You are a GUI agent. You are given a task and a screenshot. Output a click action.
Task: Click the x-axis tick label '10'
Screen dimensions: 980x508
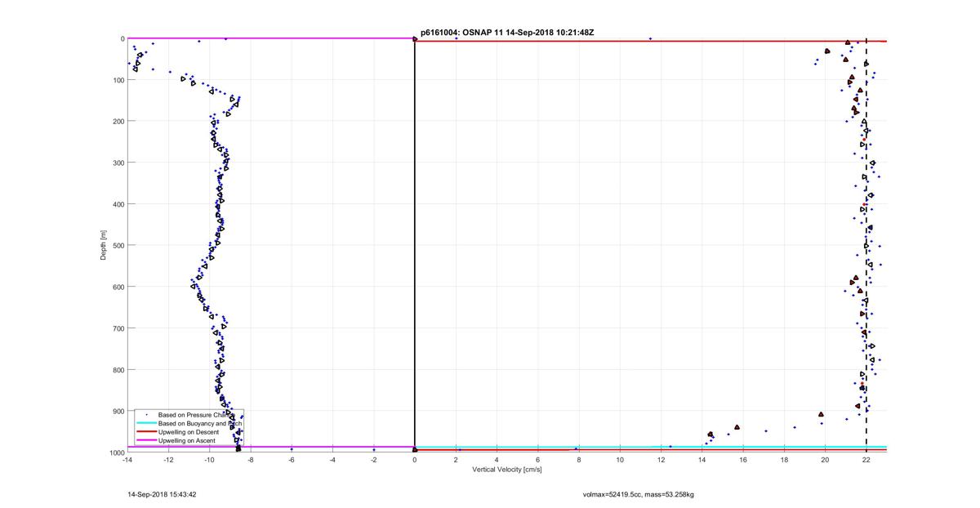620,460
